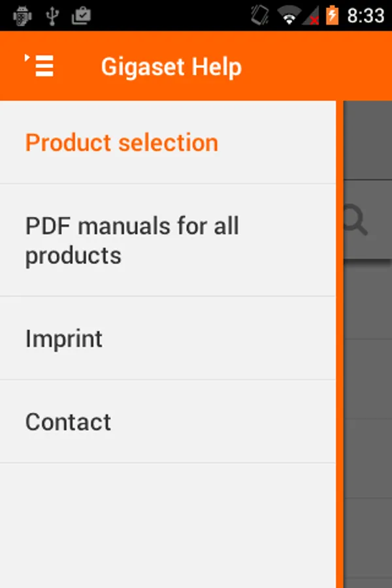
Task: Tap the Gigaset Help title
Action: pos(171,67)
